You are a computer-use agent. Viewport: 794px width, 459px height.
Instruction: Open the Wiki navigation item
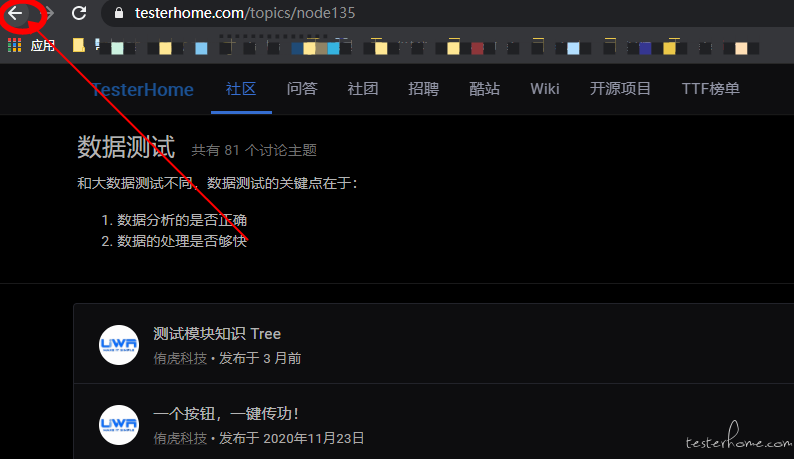pyautogui.click(x=545, y=89)
